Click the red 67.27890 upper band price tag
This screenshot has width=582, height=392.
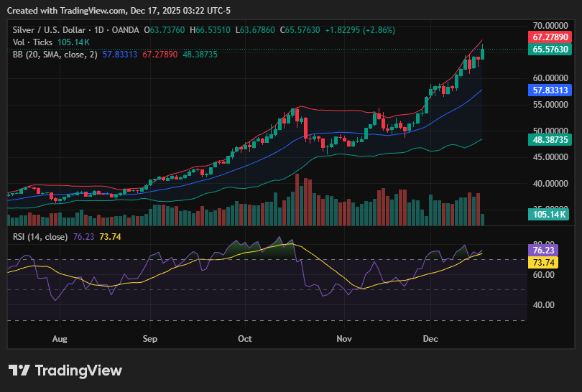(550, 37)
